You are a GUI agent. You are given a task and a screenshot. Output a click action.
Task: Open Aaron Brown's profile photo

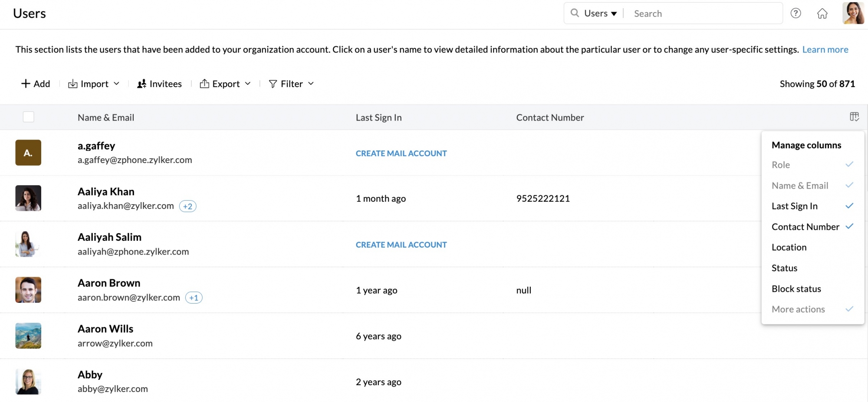(28, 290)
